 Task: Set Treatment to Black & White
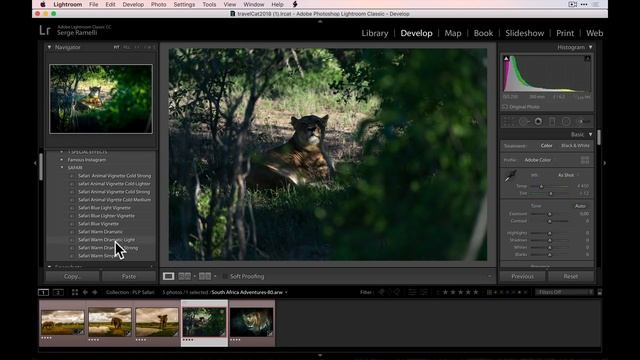(575, 146)
